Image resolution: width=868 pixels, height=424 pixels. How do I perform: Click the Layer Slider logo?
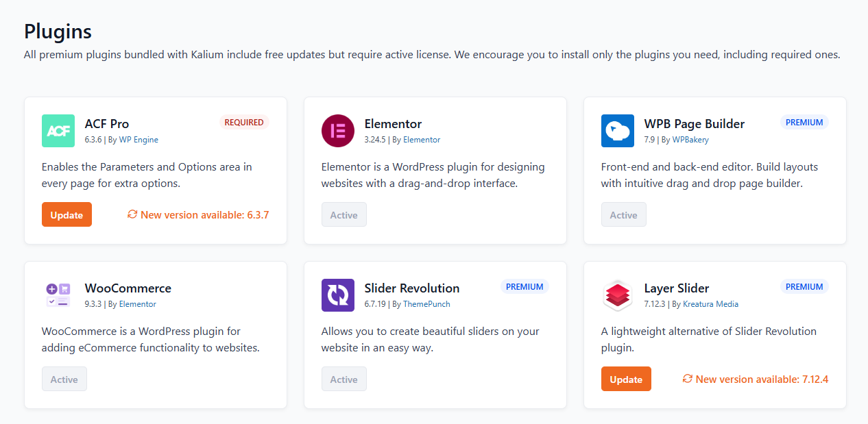pos(618,295)
